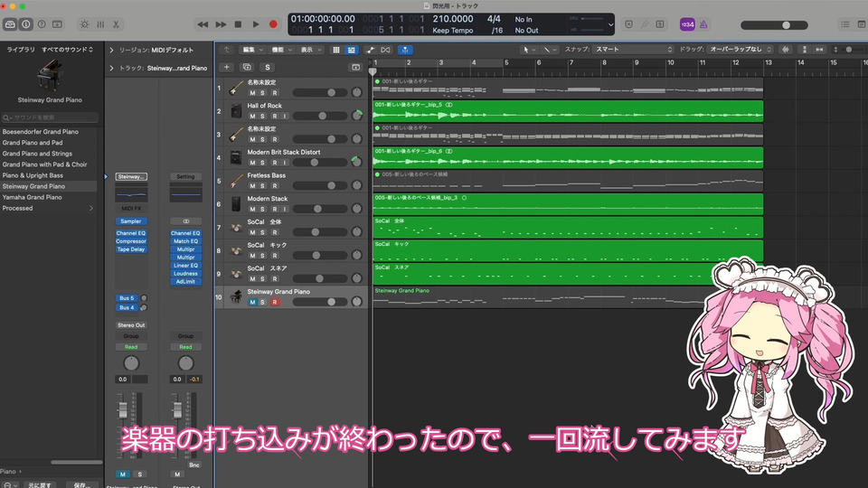
Task: Open the Editors scissors button
Action: coord(116,24)
